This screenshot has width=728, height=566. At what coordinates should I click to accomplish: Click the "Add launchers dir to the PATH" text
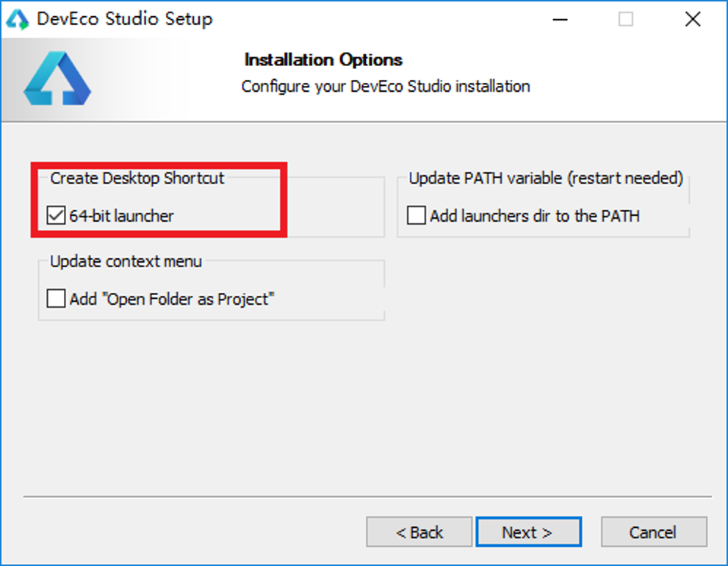coord(535,216)
